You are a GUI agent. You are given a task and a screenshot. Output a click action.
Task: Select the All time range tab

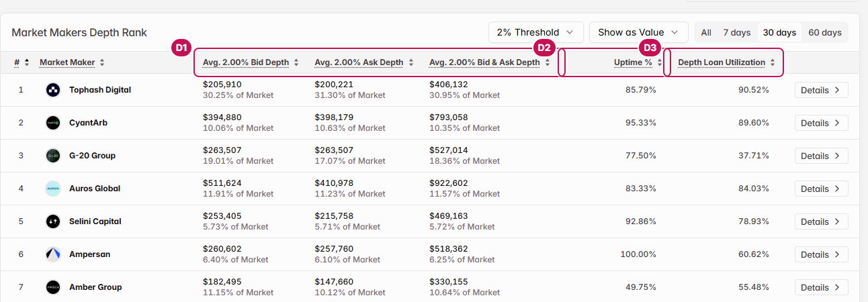706,32
